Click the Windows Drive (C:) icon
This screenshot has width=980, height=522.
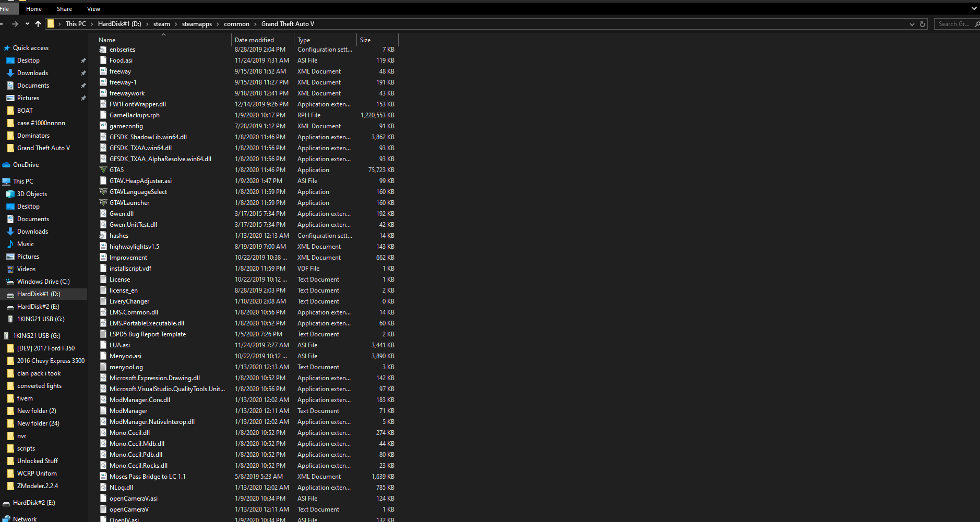10,282
